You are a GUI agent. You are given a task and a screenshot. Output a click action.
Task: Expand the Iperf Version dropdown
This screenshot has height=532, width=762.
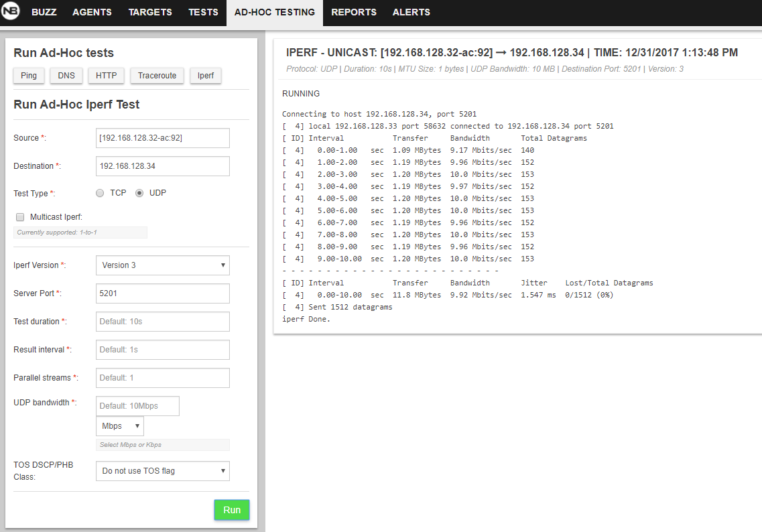pos(163,265)
